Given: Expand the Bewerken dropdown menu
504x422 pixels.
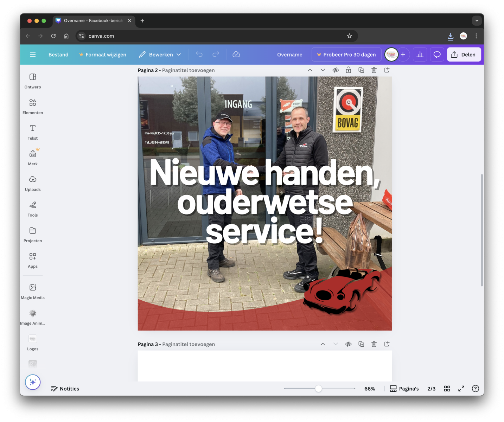Looking at the screenshot, I should point(160,54).
